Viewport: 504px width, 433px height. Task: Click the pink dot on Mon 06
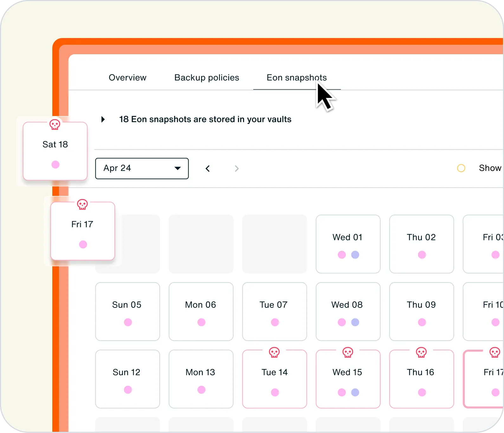pos(201,322)
